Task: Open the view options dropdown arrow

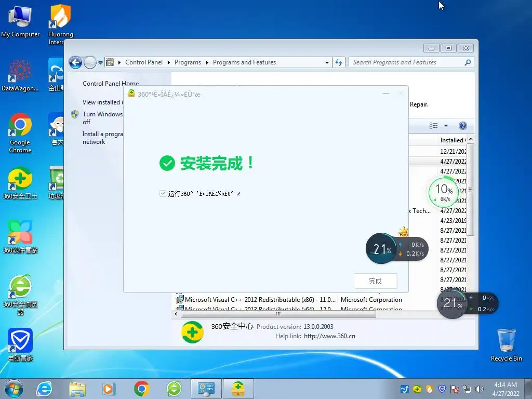Action: pyautogui.click(x=446, y=126)
